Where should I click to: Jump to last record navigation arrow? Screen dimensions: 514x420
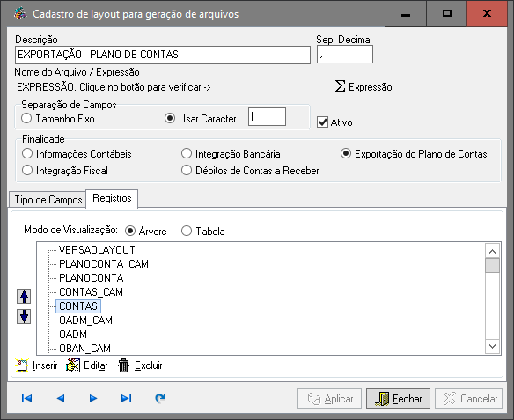click(x=127, y=398)
